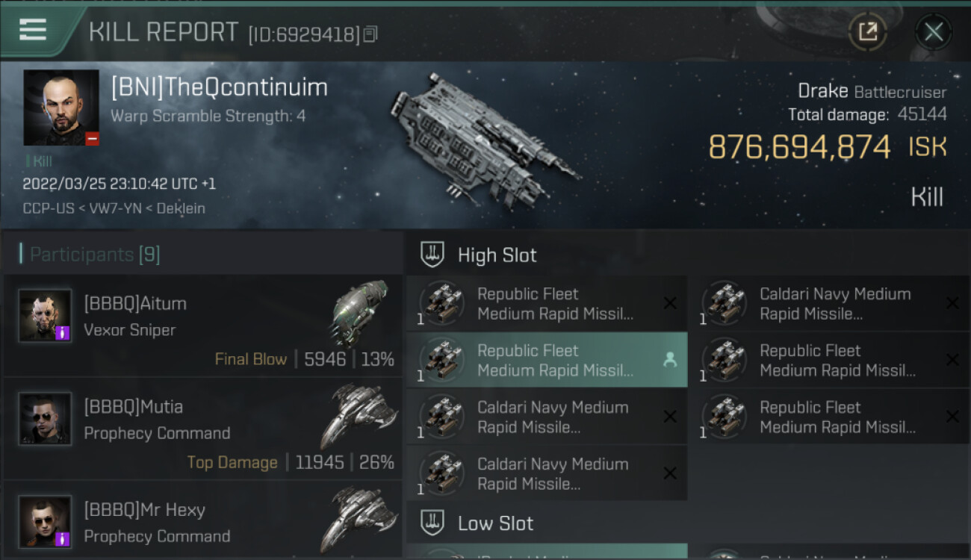Screen dimensions: 971x560
Task: Select the Participants [9] header
Action: pyautogui.click(x=94, y=255)
